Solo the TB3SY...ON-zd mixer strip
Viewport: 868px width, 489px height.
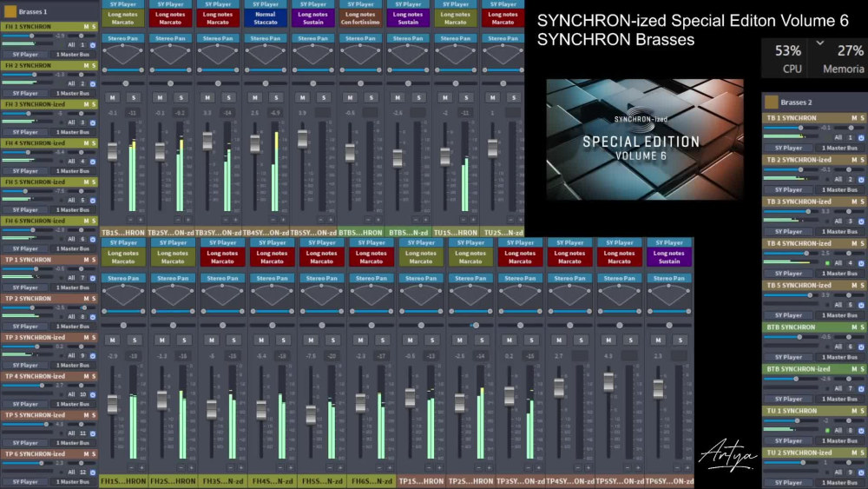pos(228,97)
